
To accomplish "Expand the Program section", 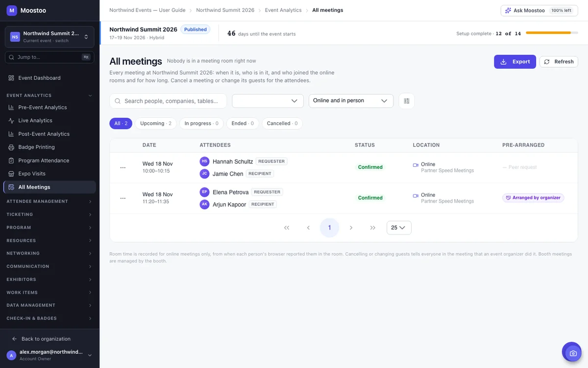I will pyautogui.click(x=49, y=228).
